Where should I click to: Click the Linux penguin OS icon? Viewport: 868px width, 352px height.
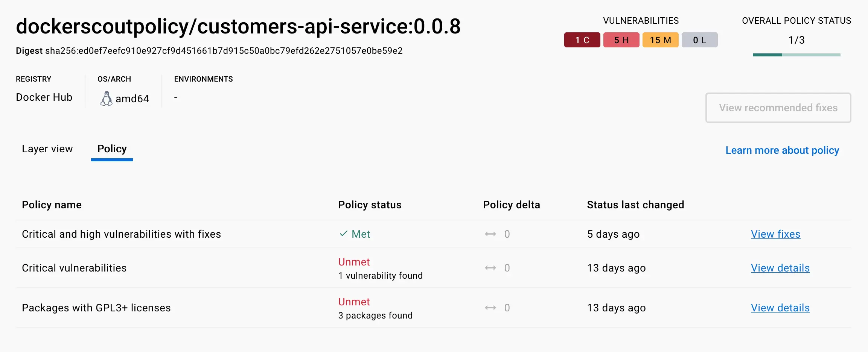point(107,98)
